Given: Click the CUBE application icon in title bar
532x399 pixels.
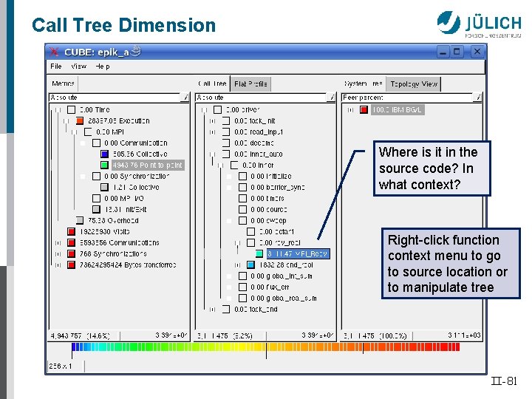Looking at the screenshot, I should click(54, 52).
